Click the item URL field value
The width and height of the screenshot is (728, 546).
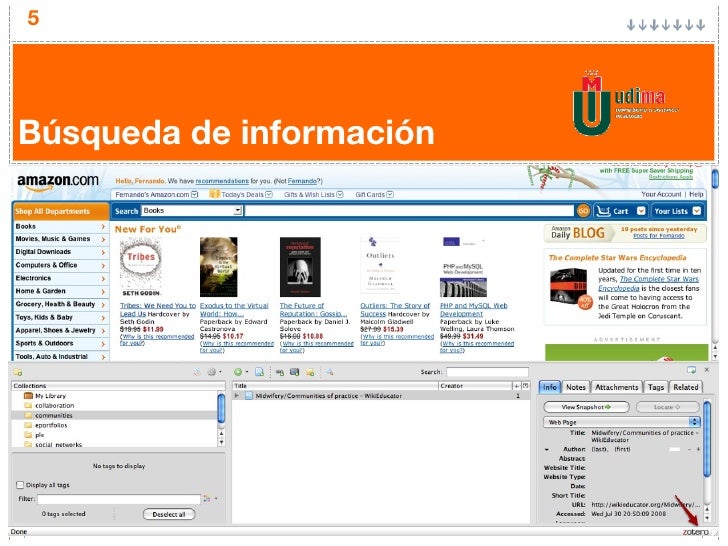(645, 505)
